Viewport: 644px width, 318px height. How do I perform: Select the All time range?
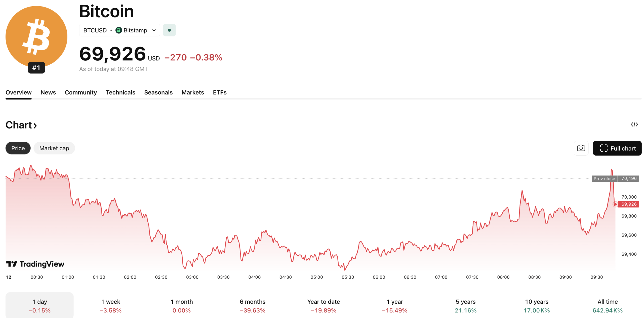tap(608, 305)
